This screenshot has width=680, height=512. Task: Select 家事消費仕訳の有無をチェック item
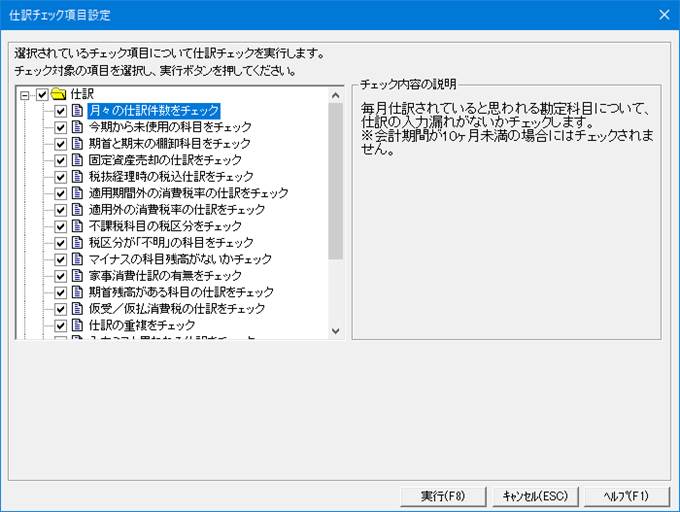click(x=165, y=276)
